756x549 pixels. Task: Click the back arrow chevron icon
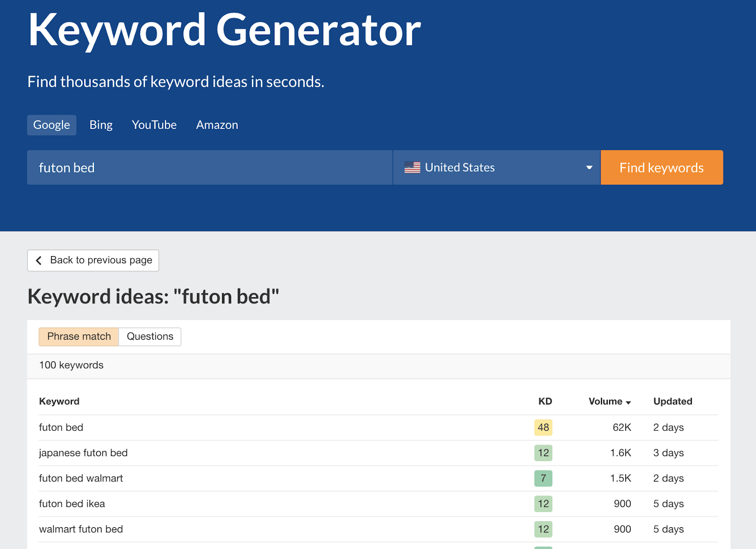39,260
